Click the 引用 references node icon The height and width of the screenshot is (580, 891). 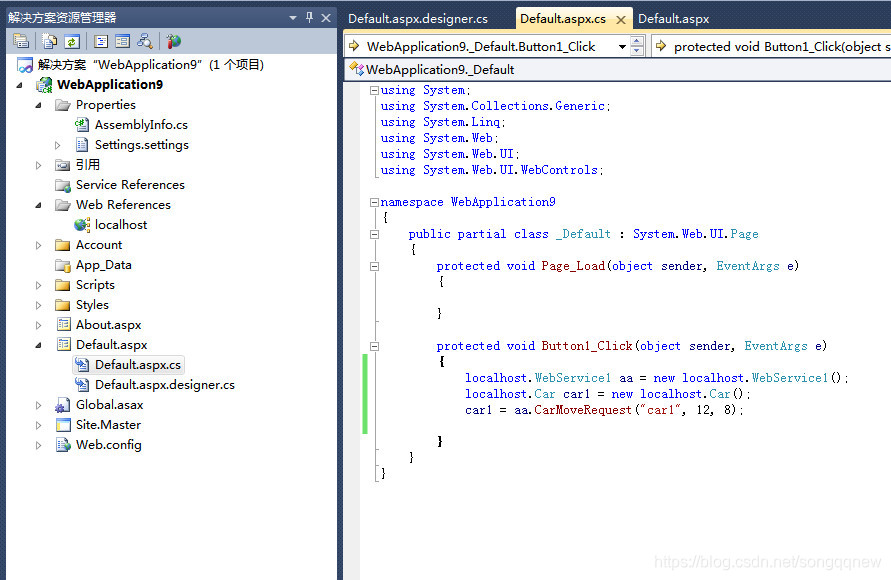click(63, 165)
